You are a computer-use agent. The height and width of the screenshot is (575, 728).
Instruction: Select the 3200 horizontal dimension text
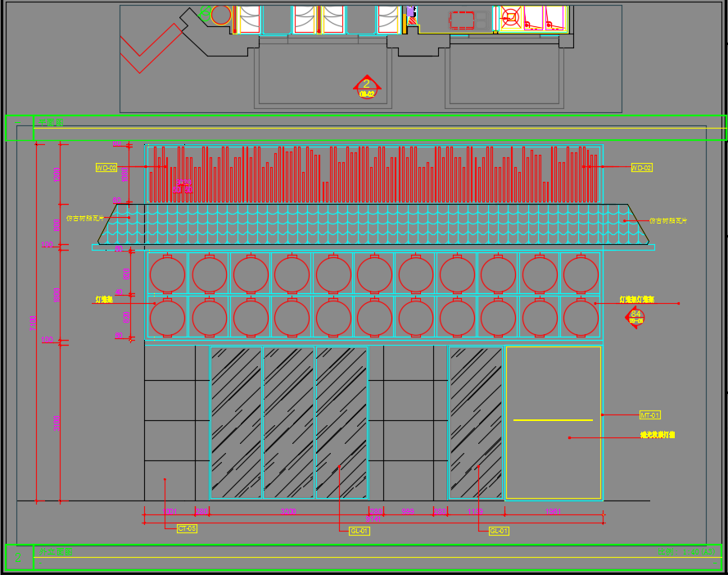click(x=288, y=511)
